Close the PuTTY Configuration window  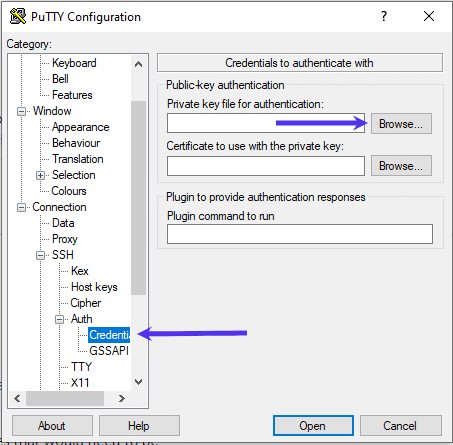pos(429,16)
